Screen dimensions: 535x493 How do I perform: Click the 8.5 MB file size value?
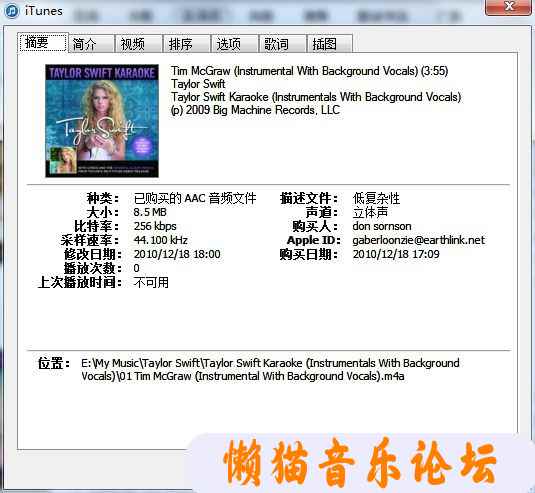pyautogui.click(x=150, y=212)
